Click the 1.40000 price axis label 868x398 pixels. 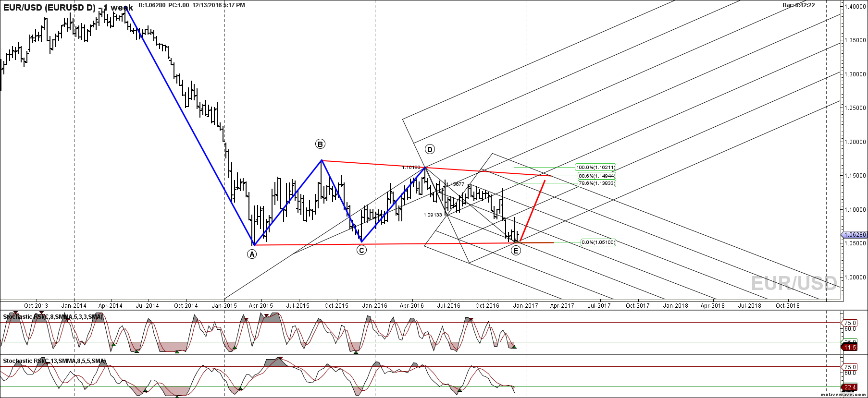(x=856, y=7)
